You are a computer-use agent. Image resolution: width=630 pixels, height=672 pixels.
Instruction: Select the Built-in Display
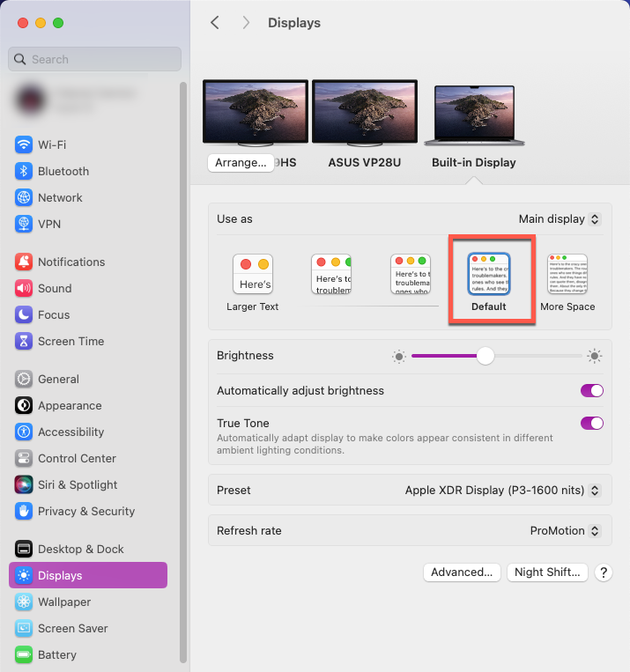474,127
